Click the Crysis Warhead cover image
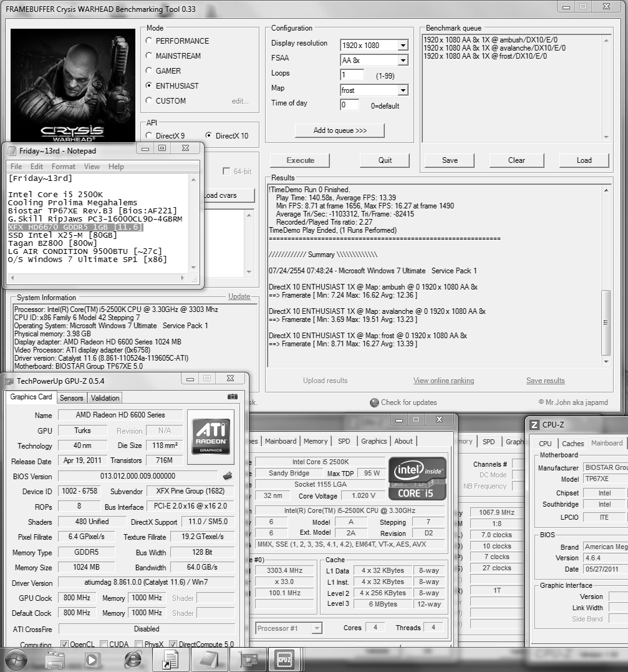 tap(73, 85)
